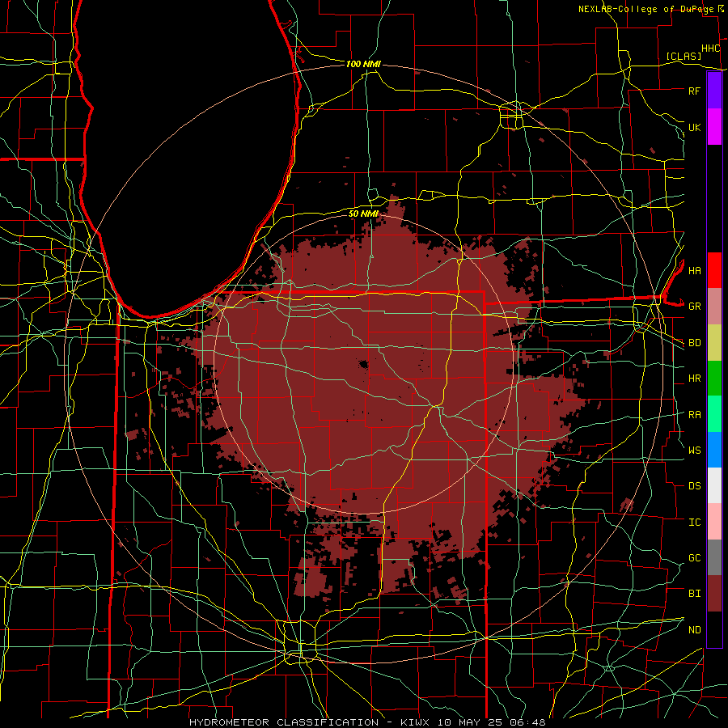Click the mint RA legend color swatch
Image resolution: width=728 pixels, height=728 pixels.
click(714, 414)
